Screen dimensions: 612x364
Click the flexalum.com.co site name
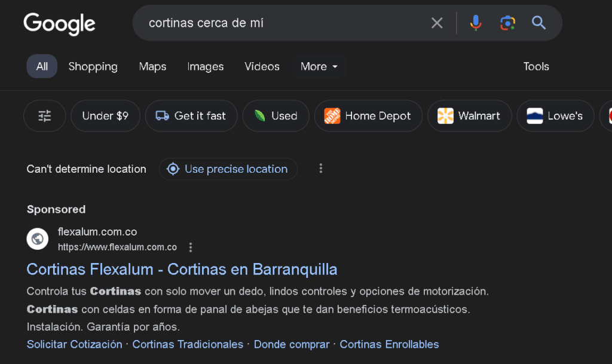coord(97,232)
